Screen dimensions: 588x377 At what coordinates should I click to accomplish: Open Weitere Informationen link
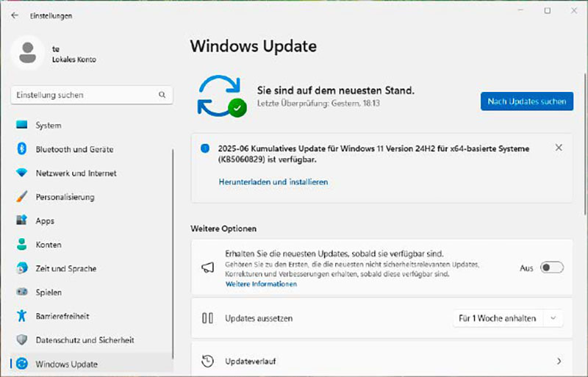[x=261, y=284]
